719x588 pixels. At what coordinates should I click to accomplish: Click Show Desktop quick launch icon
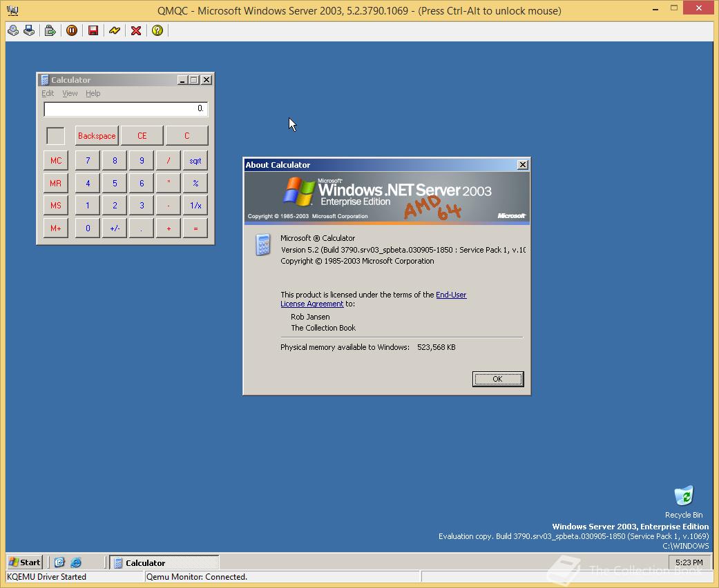[59, 562]
